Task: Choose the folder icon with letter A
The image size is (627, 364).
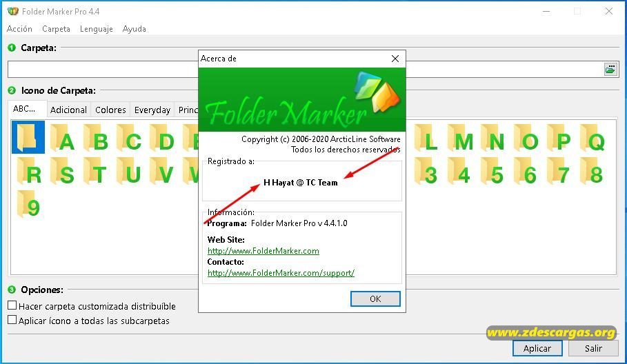Action: [x=63, y=138]
